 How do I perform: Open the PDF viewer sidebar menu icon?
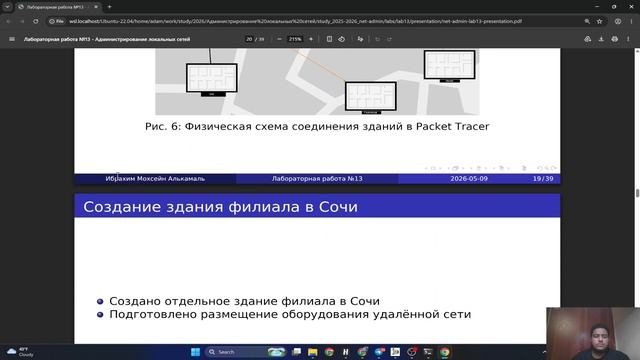pos(12,39)
